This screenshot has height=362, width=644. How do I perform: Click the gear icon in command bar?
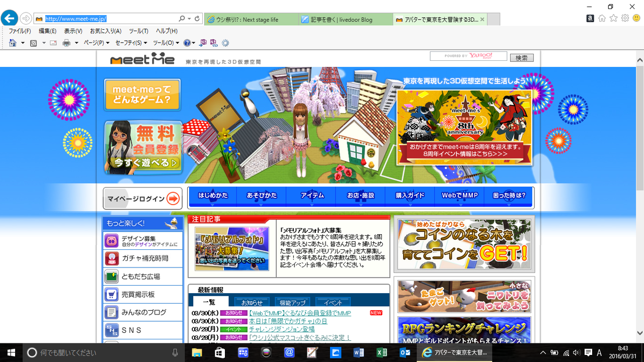click(x=225, y=43)
